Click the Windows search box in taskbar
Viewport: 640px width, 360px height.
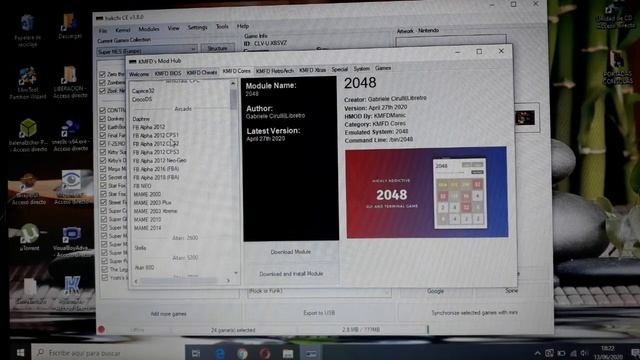(108, 353)
